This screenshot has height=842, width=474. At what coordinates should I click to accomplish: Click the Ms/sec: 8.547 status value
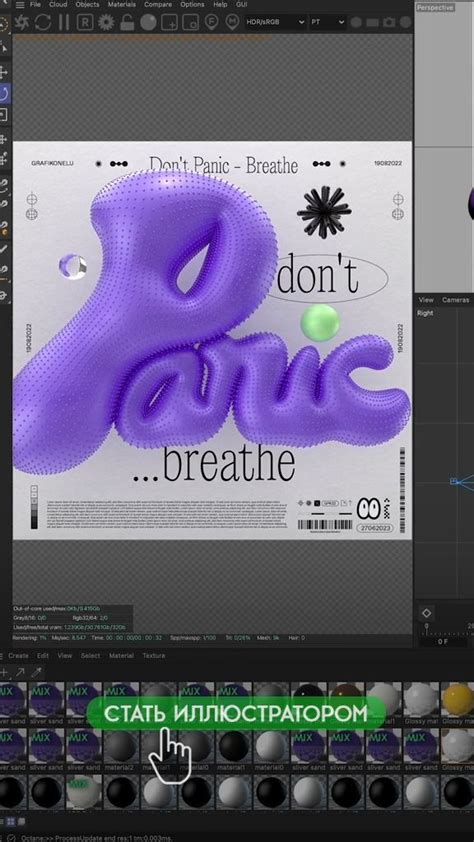point(68,637)
